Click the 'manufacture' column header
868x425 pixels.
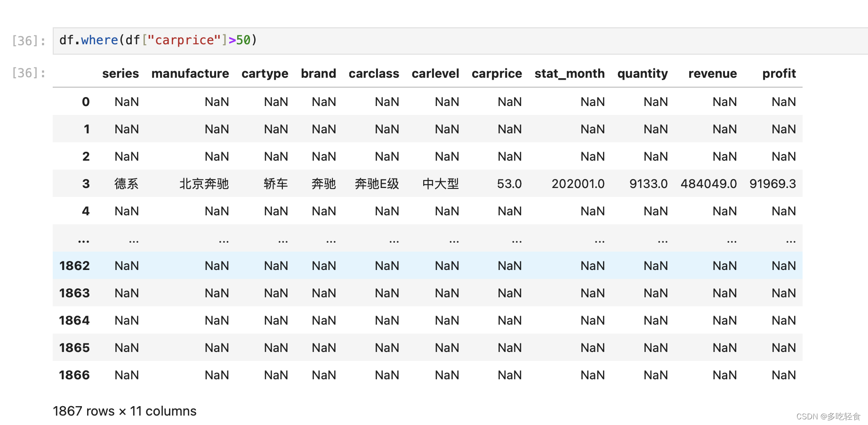point(190,74)
